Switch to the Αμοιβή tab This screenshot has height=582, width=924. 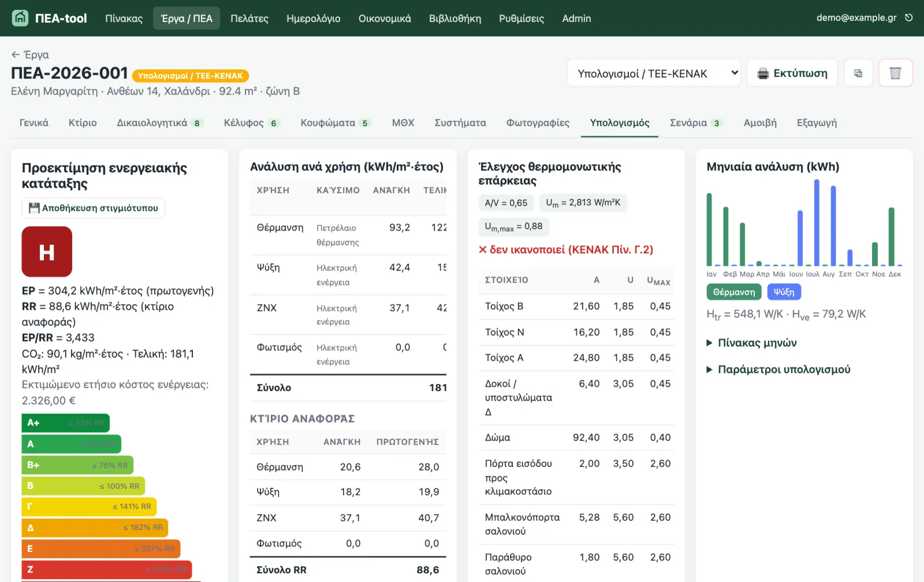[x=760, y=123]
